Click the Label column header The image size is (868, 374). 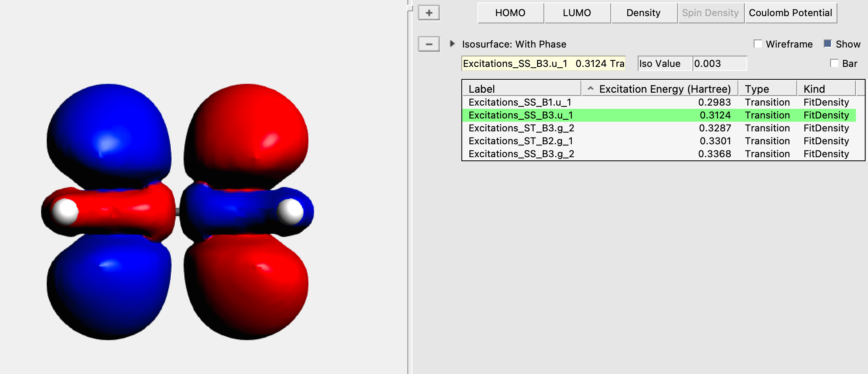pyautogui.click(x=522, y=89)
